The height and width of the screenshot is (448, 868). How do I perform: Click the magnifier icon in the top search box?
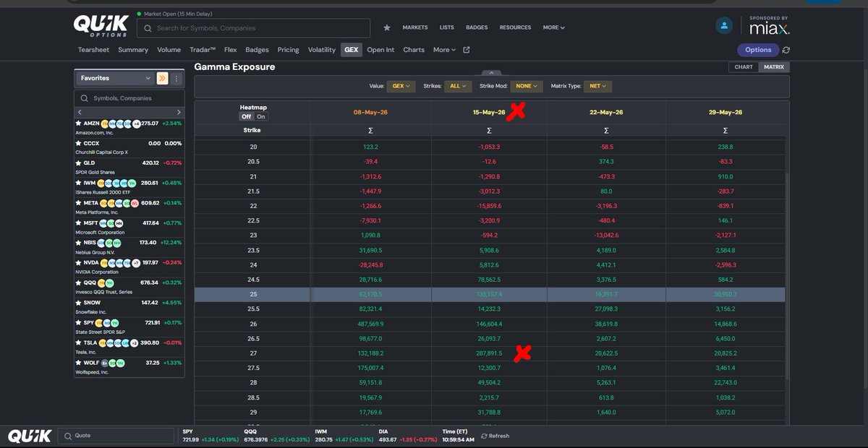point(148,28)
